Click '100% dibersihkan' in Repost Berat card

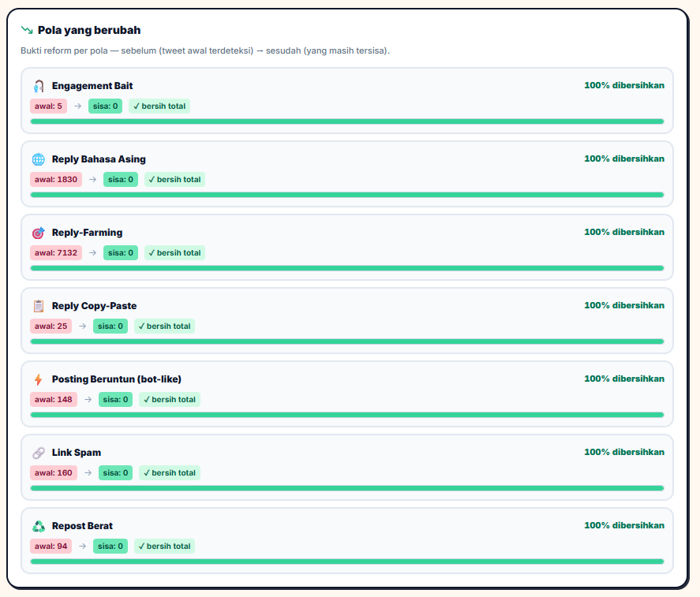(x=624, y=525)
